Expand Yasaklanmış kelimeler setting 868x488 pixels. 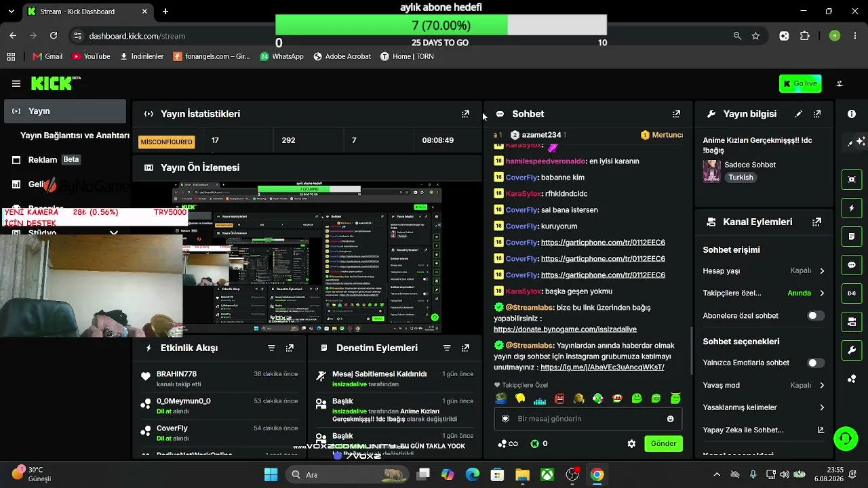tap(764, 407)
